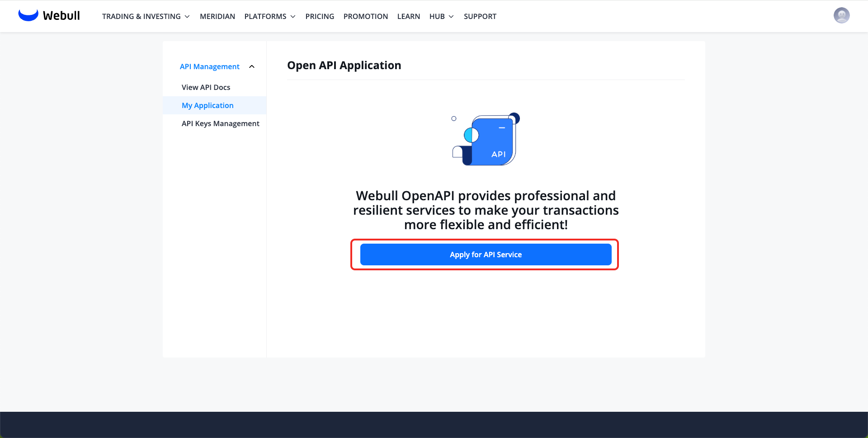Open the user profile avatar
The height and width of the screenshot is (438, 868).
[841, 15]
